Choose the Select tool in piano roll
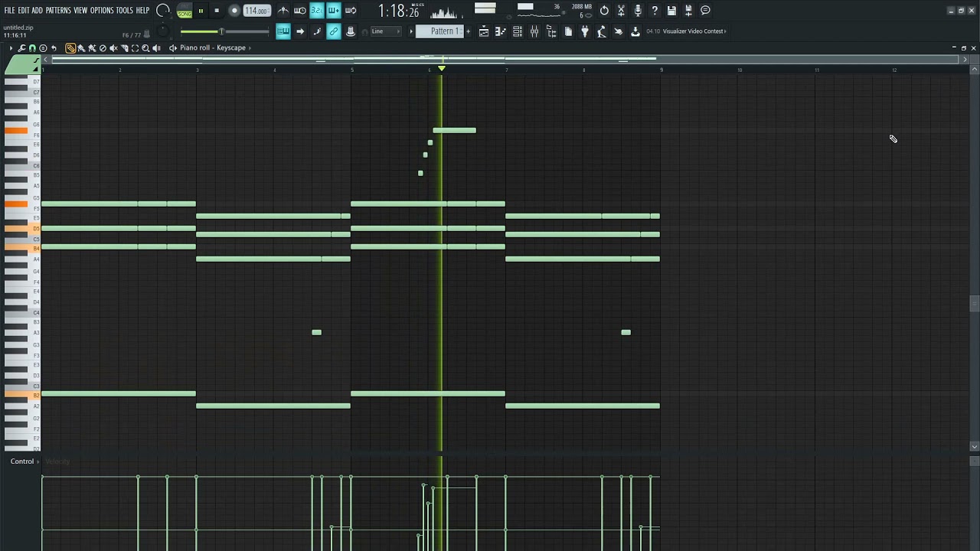This screenshot has height=551, width=980. 135,48
